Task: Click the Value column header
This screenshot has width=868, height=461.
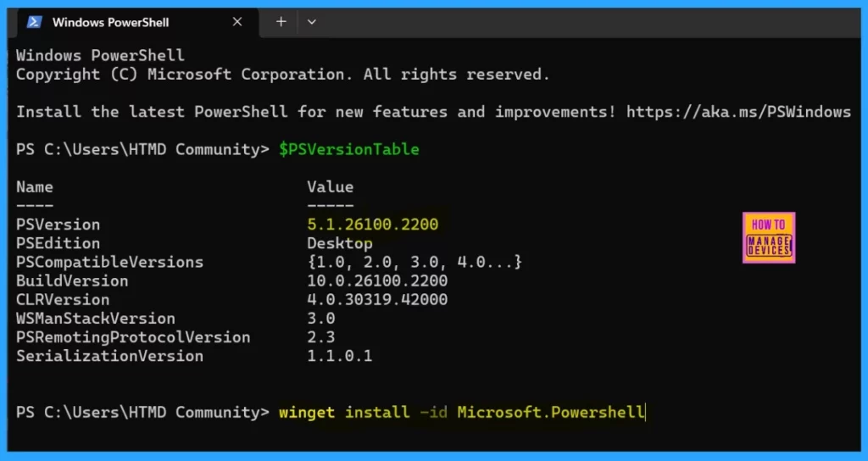Action: 330,187
